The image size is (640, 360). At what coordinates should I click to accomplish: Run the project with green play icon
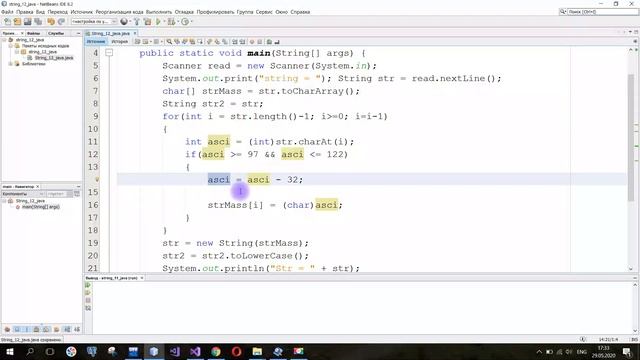pos(158,22)
